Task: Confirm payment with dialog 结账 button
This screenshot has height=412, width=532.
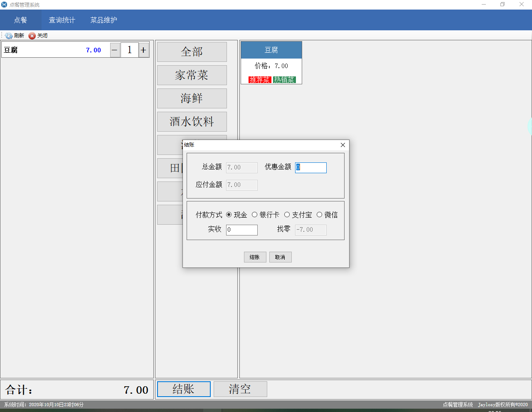Action: tap(255, 257)
